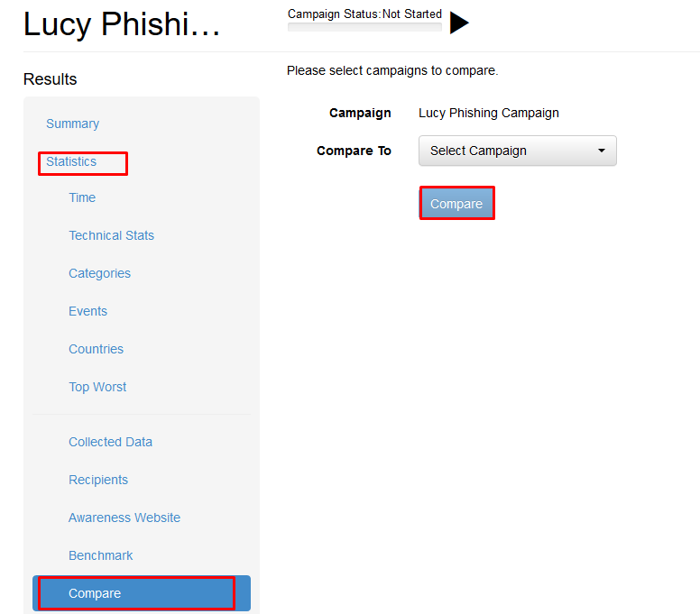Open the Select Campaign dropdown

(518, 151)
